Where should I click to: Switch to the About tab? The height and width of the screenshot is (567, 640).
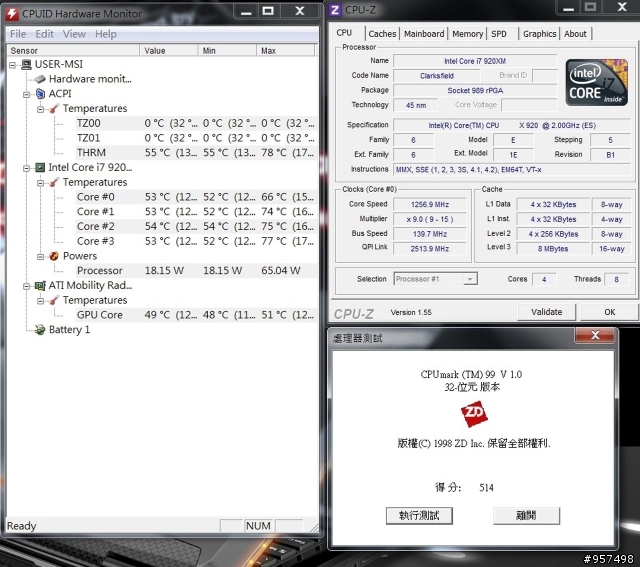pyautogui.click(x=575, y=34)
